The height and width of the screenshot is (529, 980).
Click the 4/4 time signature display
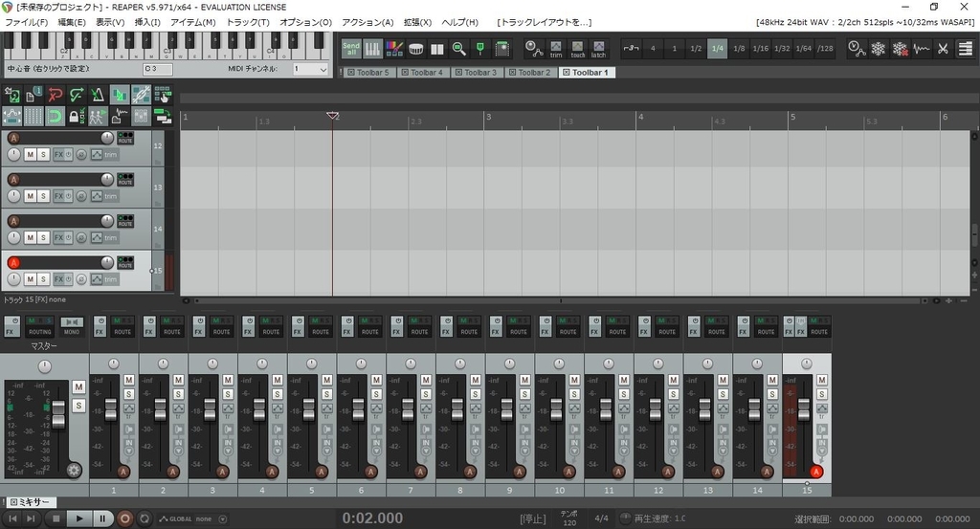coord(601,518)
